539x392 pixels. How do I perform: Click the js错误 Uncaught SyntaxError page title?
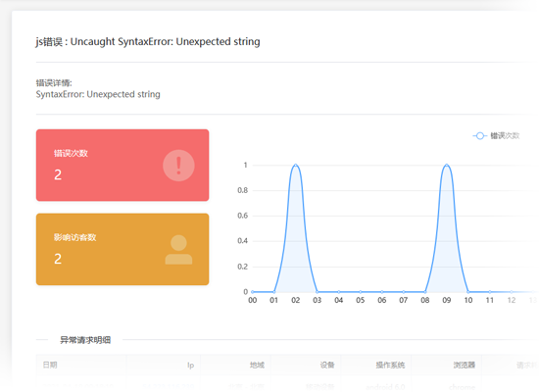[148, 41]
